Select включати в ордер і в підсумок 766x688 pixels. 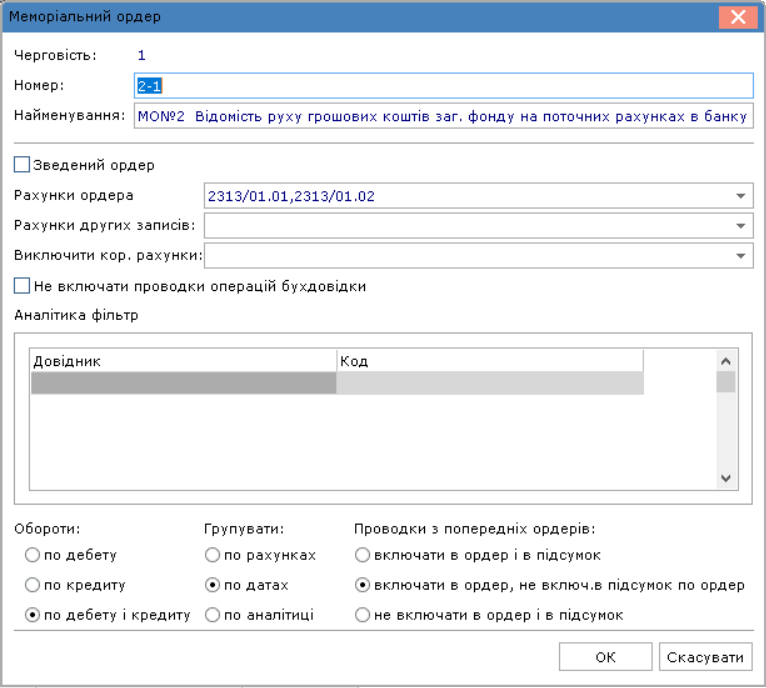click(x=362, y=555)
